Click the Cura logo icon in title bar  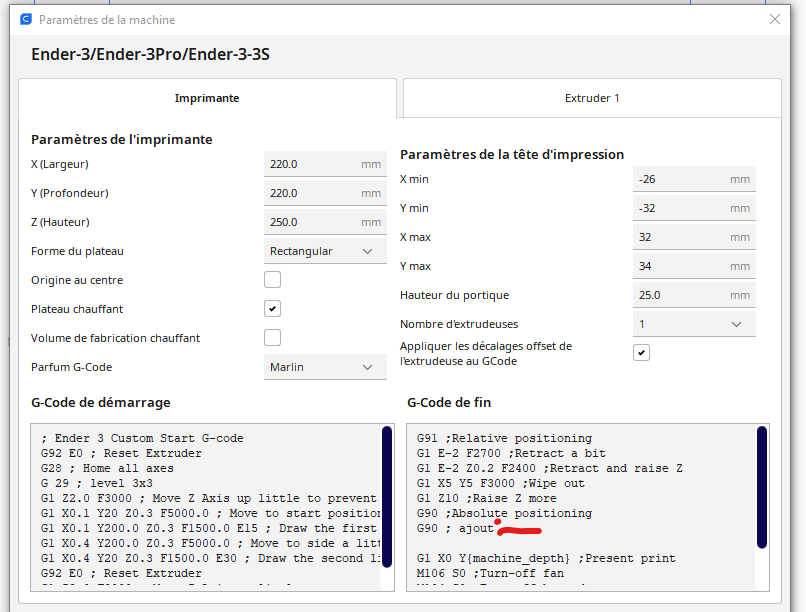click(x=26, y=20)
